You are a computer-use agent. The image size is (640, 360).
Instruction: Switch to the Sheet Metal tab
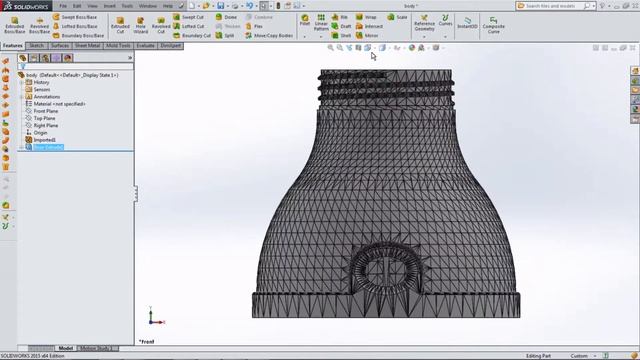pyautogui.click(x=87, y=46)
